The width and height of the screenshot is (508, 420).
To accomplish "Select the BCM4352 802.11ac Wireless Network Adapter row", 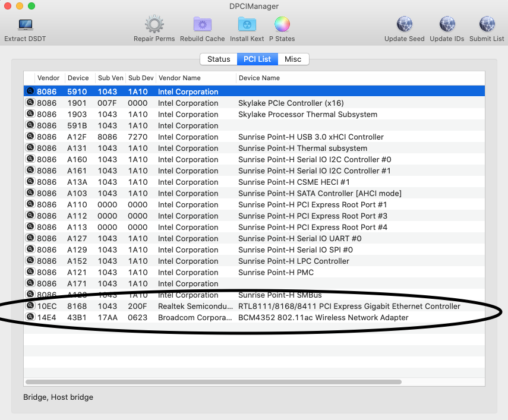I will 323,318.
